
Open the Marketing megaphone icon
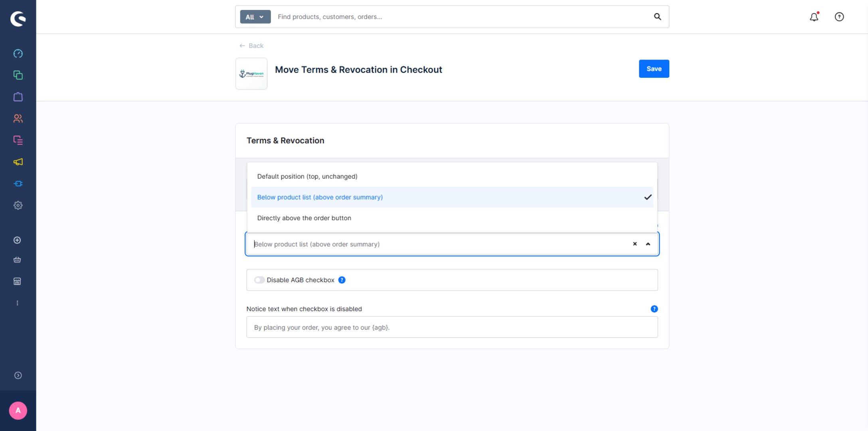pyautogui.click(x=18, y=162)
